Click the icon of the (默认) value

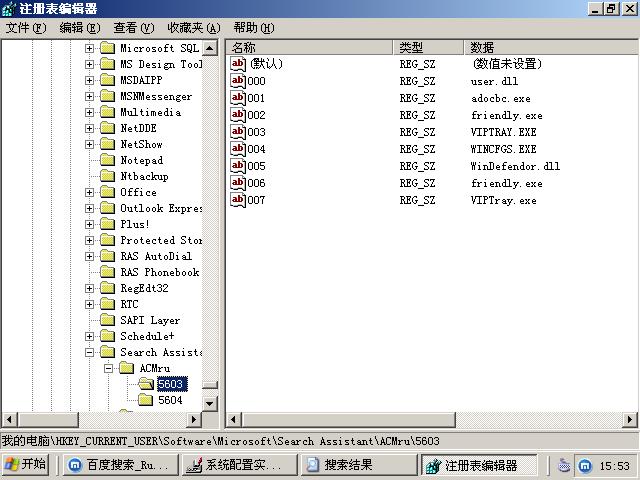pyautogui.click(x=238, y=64)
